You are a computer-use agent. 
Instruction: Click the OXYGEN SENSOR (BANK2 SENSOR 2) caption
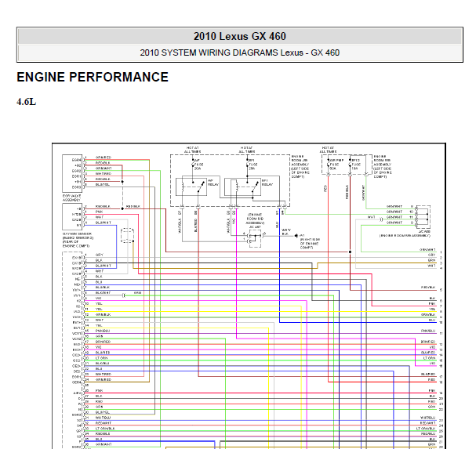coord(78,240)
